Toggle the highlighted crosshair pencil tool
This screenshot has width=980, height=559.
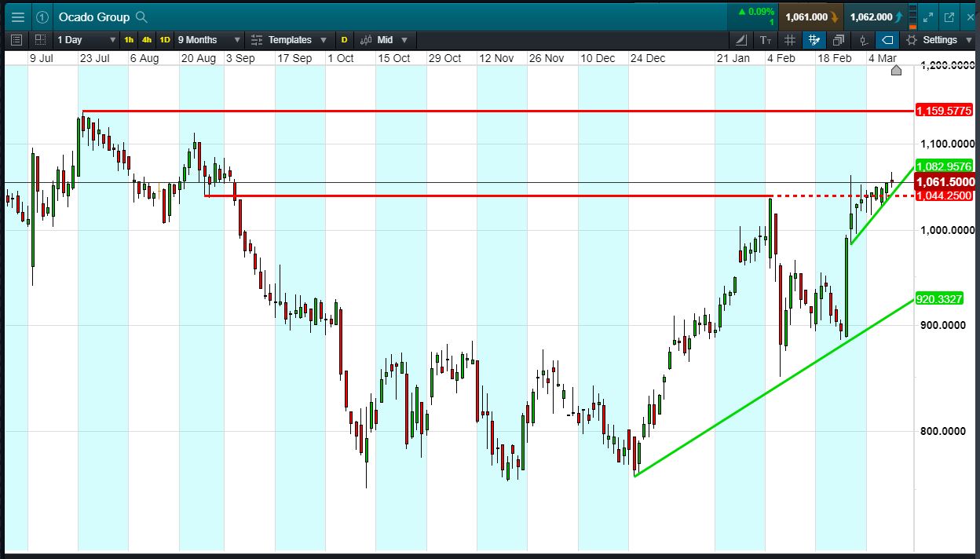(x=814, y=39)
